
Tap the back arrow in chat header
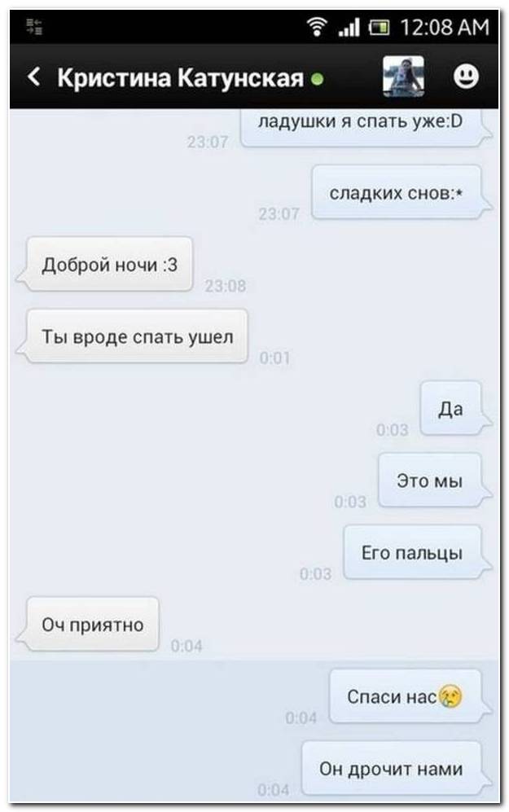tap(33, 77)
